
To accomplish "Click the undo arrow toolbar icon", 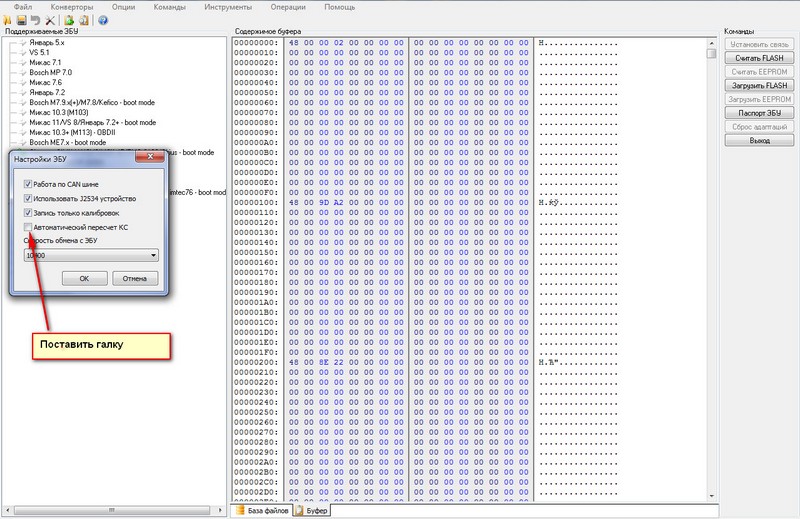I will coord(36,20).
